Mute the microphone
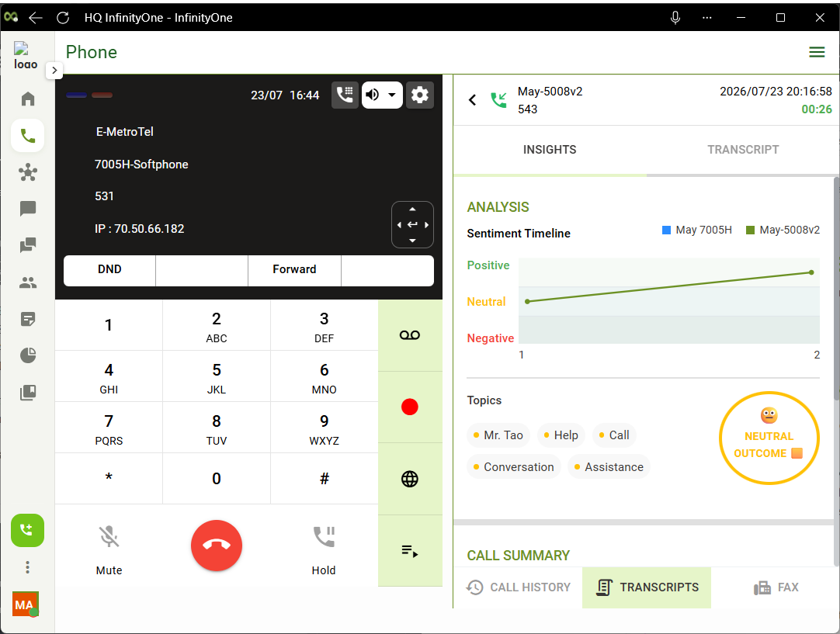Viewport: 840px width, 634px height. point(109,549)
